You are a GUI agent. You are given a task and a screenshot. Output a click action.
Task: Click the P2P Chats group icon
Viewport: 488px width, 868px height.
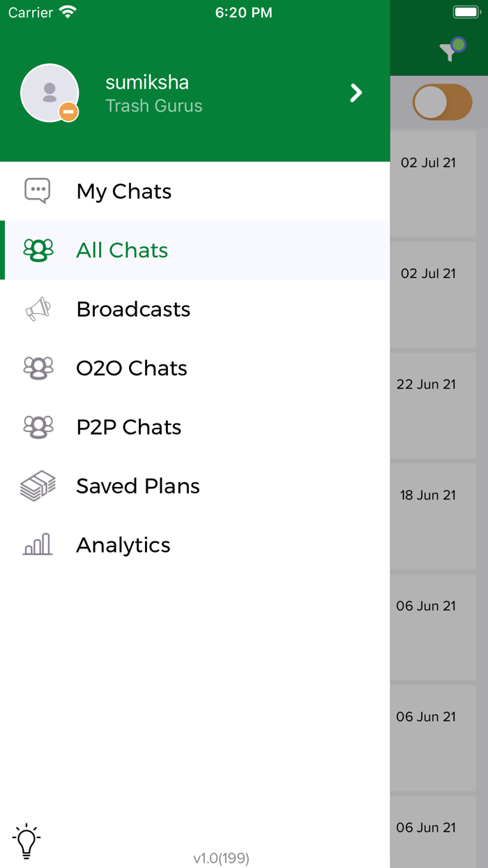coord(38,426)
